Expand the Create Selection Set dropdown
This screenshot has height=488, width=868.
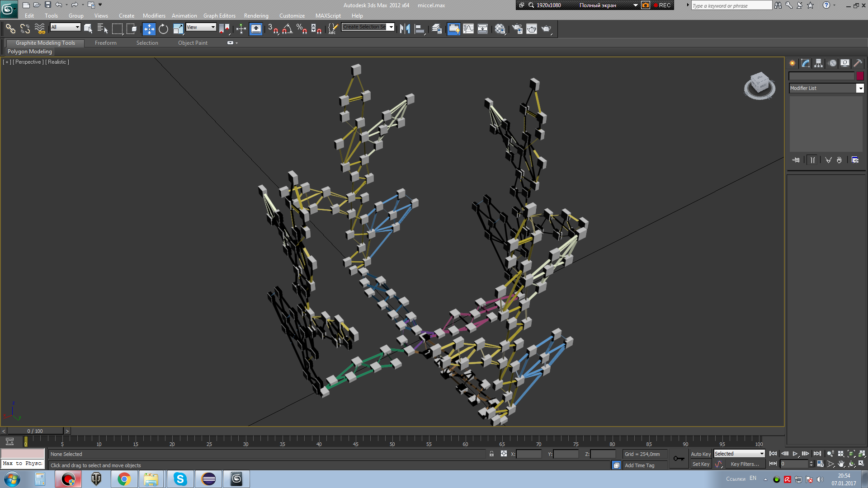click(x=391, y=27)
